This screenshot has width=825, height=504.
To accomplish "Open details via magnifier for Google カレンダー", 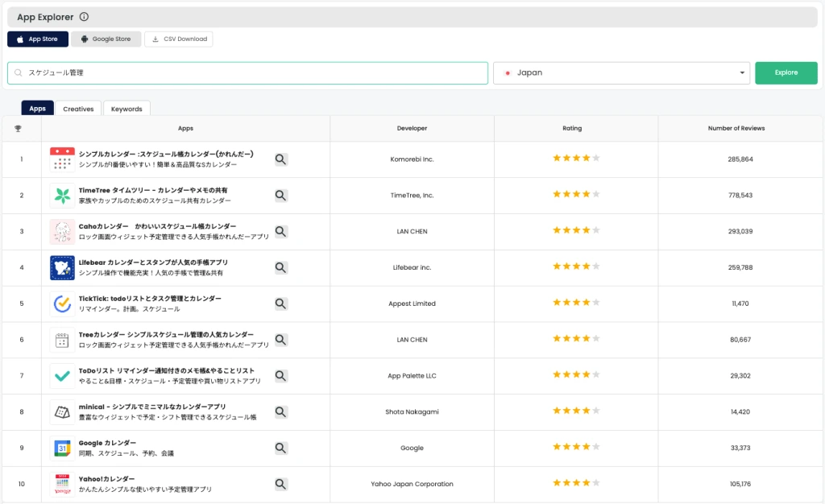I will 280,448.
